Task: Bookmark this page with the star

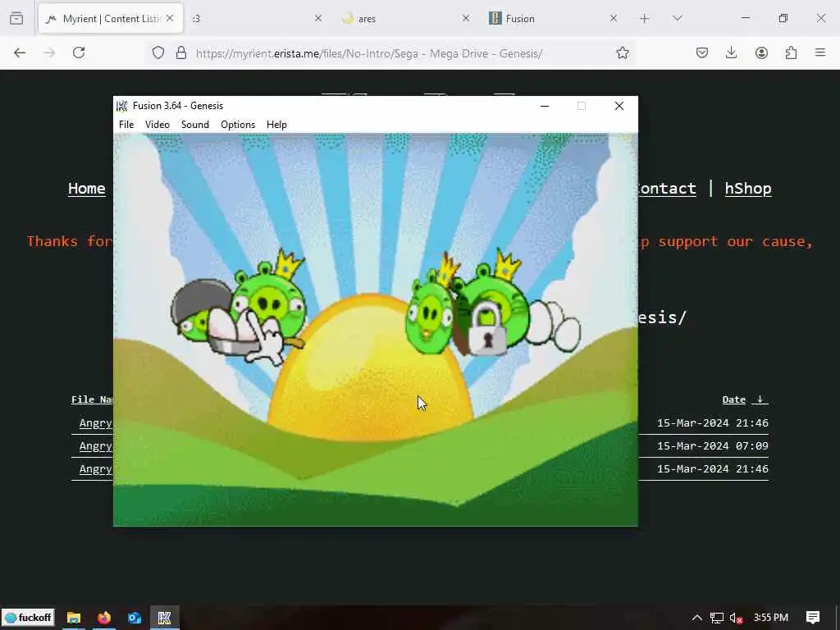Action: coord(622,52)
